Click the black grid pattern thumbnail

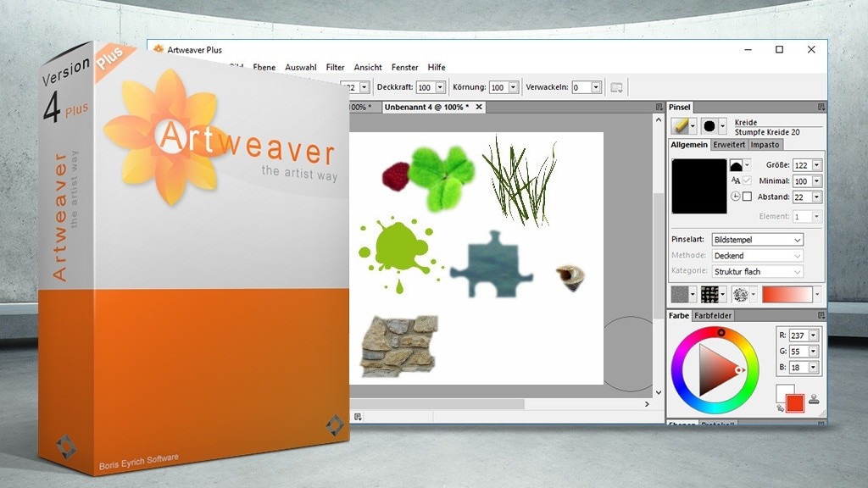click(709, 294)
